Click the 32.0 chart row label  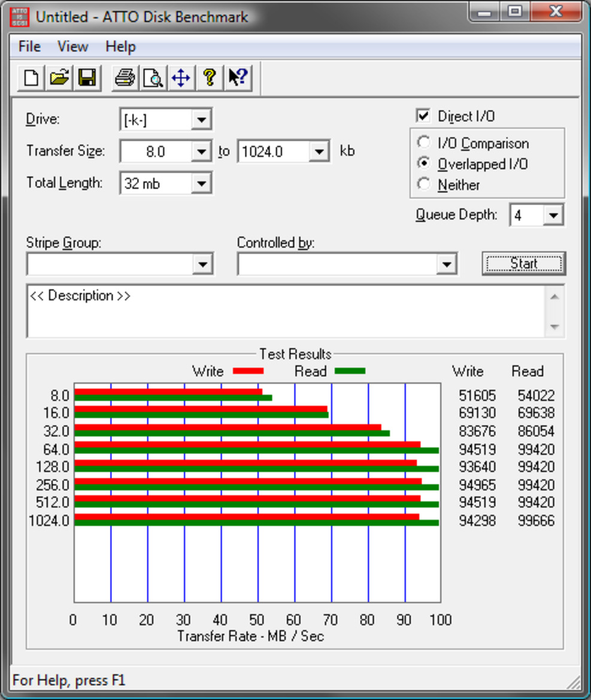(56, 431)
